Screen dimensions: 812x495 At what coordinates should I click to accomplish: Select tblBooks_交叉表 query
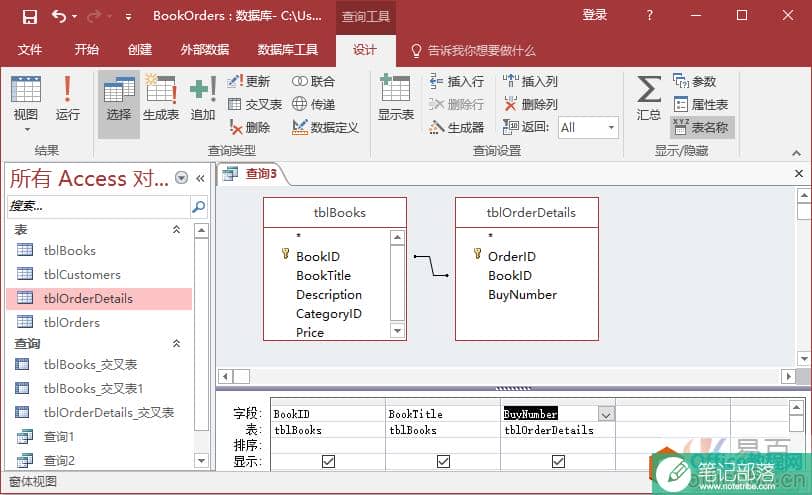pos(99,365)
